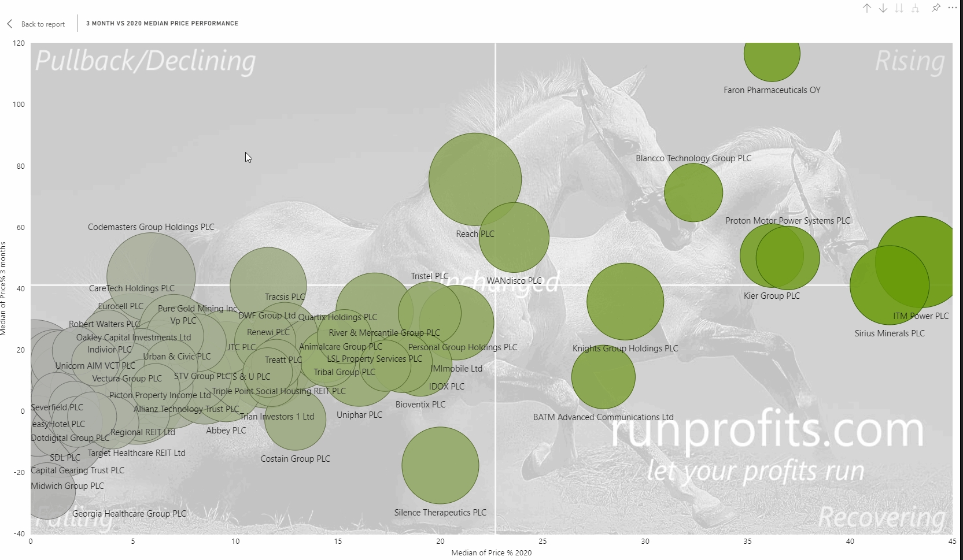
Task: Click the 3 Month vs 2020 Median title
Action: (x=162, y=24)
